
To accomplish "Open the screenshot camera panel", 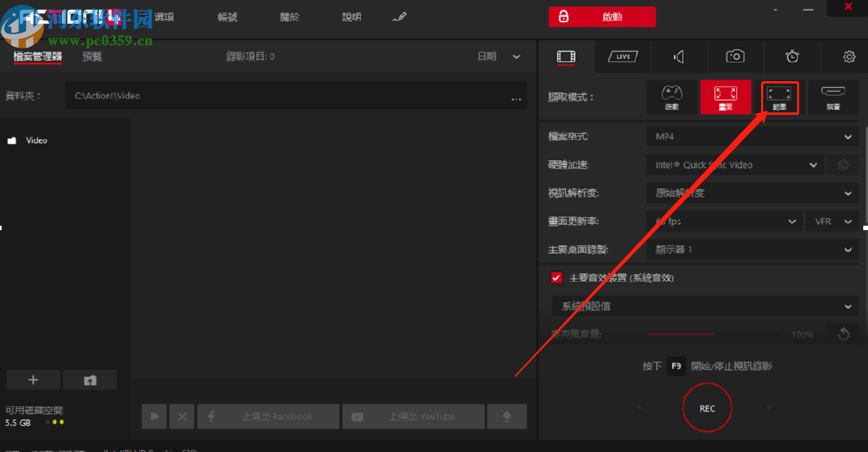I will pos(735,56).
